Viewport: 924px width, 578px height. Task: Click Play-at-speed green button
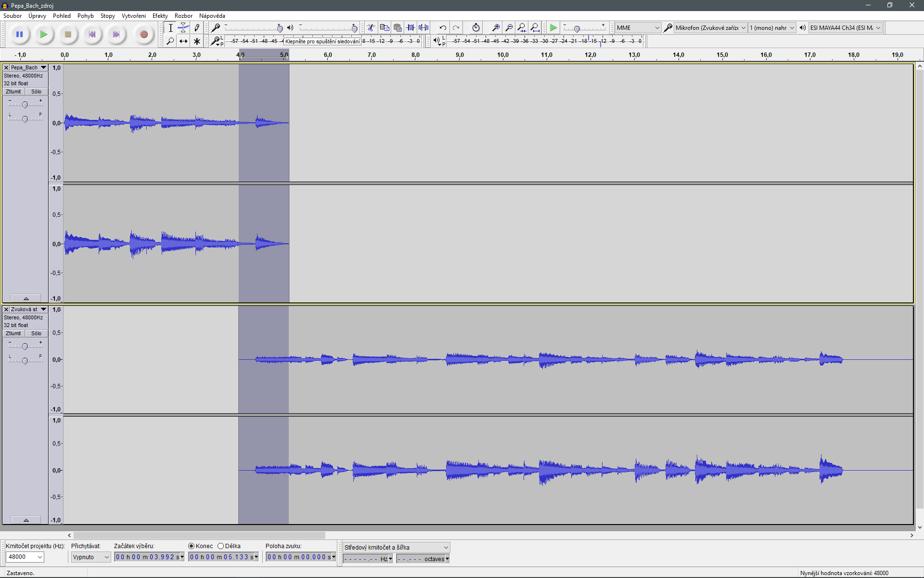tap(553, 27)
